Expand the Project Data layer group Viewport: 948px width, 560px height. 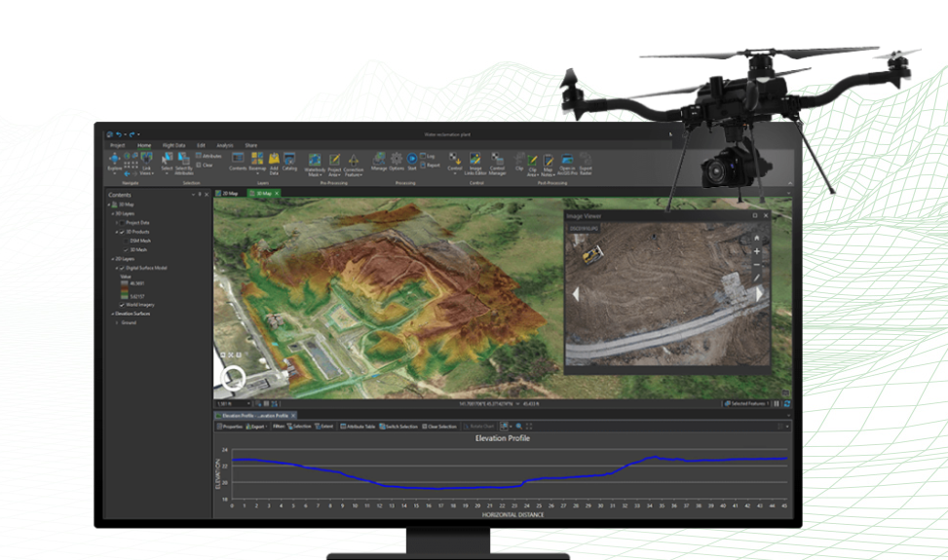pos(117,223)
